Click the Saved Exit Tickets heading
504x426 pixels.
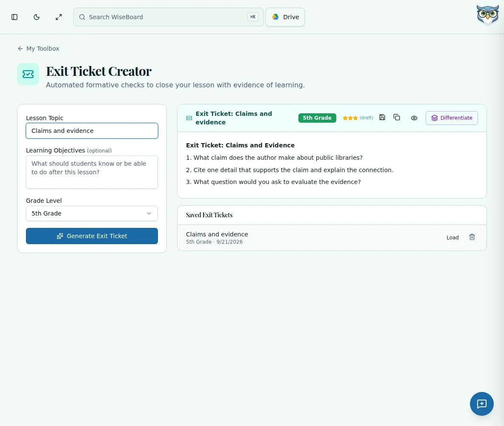tap(209, 215)
